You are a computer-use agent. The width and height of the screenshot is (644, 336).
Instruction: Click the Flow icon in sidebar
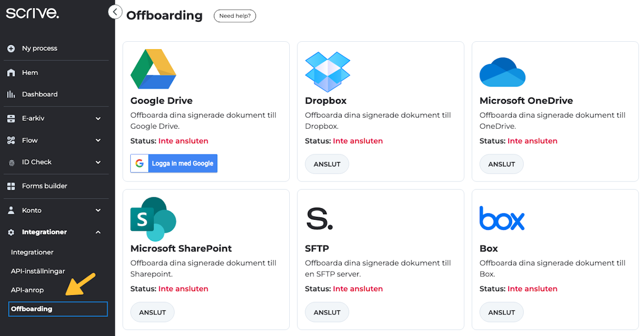11,141
